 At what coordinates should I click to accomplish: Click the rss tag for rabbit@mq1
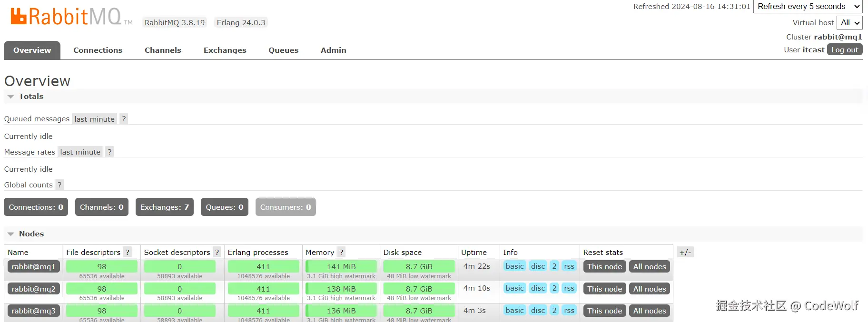[x=569, y=266]
